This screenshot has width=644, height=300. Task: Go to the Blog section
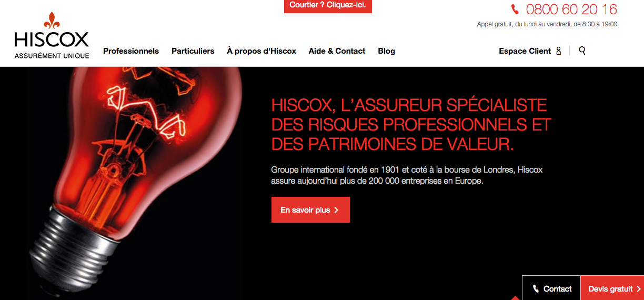coord(386,51)
